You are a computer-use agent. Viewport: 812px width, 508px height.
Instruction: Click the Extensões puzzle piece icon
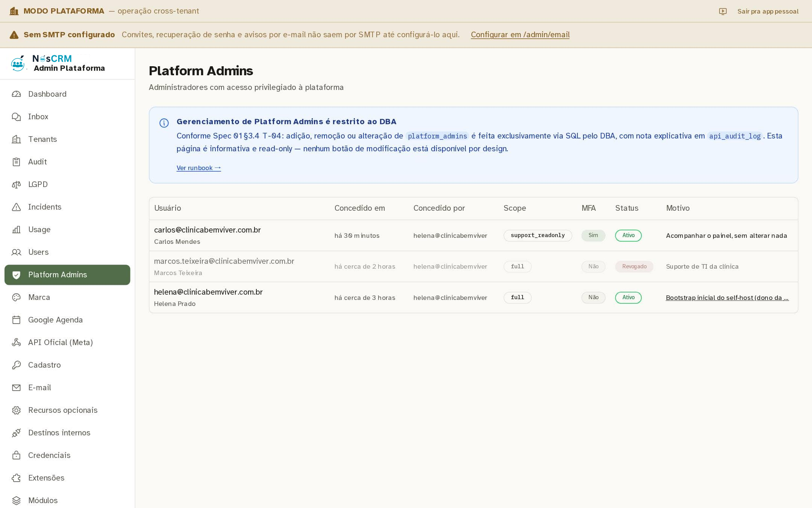tap(16, 478)
